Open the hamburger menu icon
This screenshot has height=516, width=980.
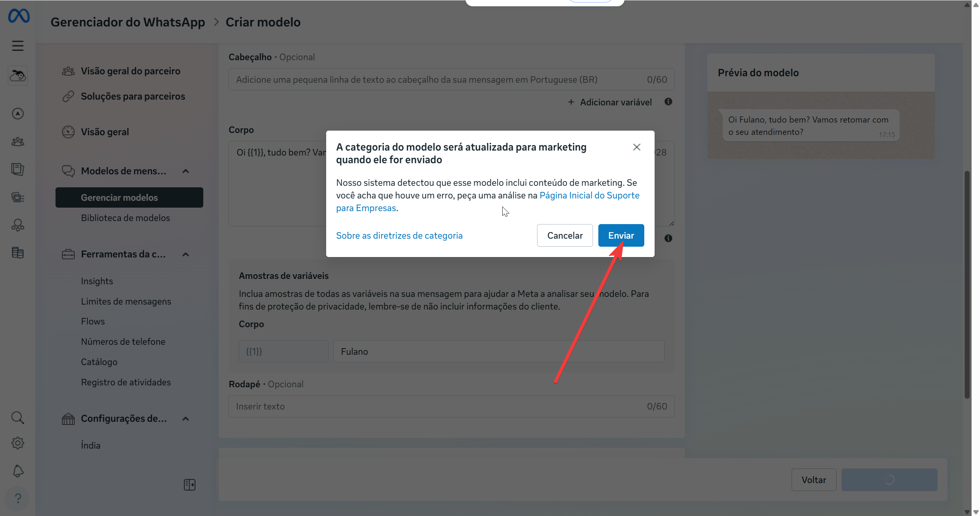click(x=18, y=46)
